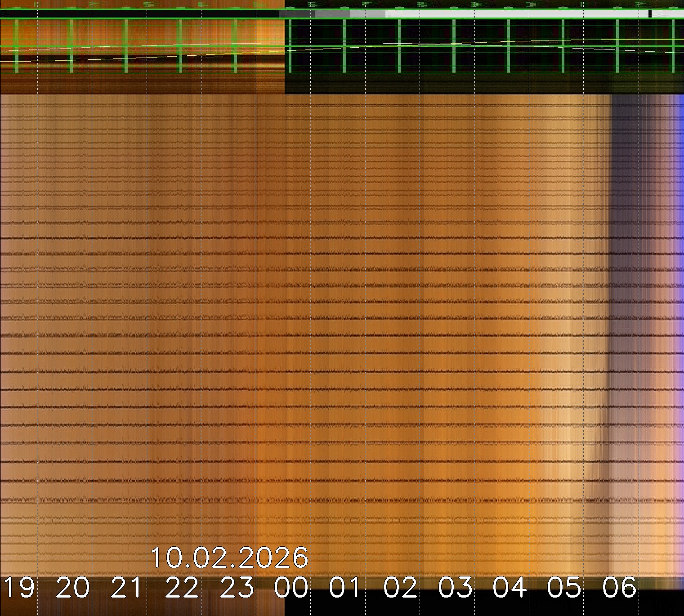The height and width of the screenshot is (616, 684).
Task: Click the light gray step in top bar
Action: [x=368, y=14]
